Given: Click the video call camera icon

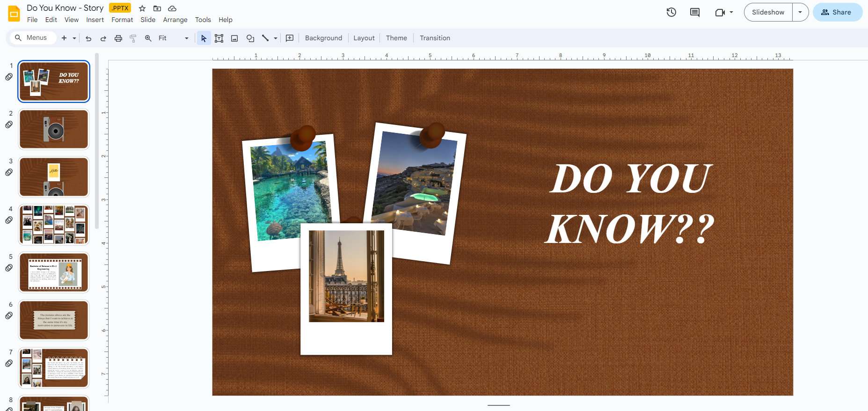Looking at the screenshot, I should (x=720, y=12).
